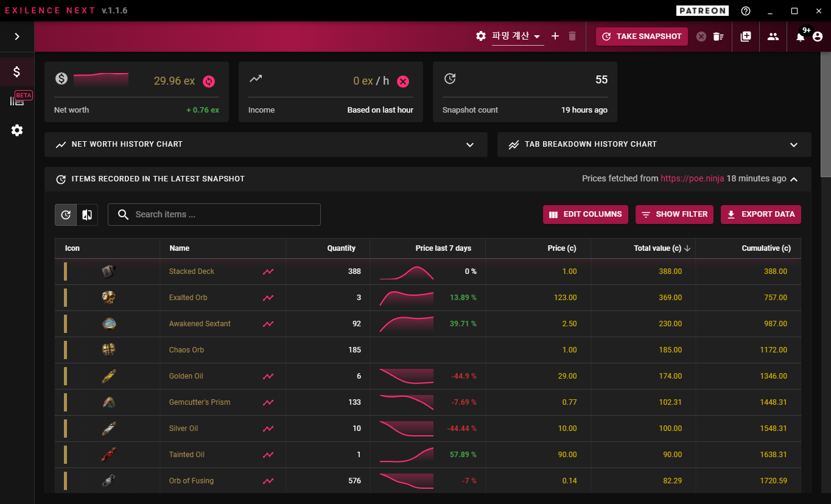The image size is (831, 504).
Task: Expand the NET WORTH HISTORY CHART panel
Action: point(266,144)
